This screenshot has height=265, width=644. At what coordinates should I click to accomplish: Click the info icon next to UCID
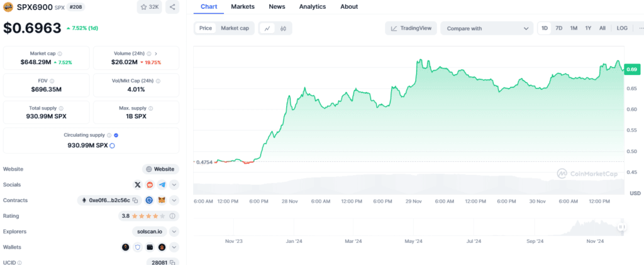point(19,262)
